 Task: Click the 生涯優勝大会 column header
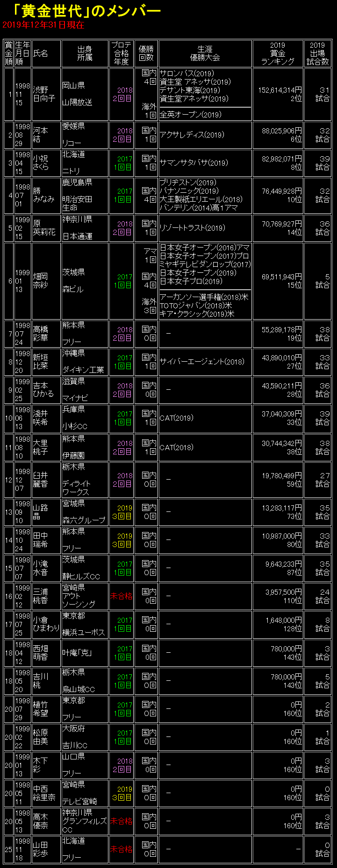point(205,53)
